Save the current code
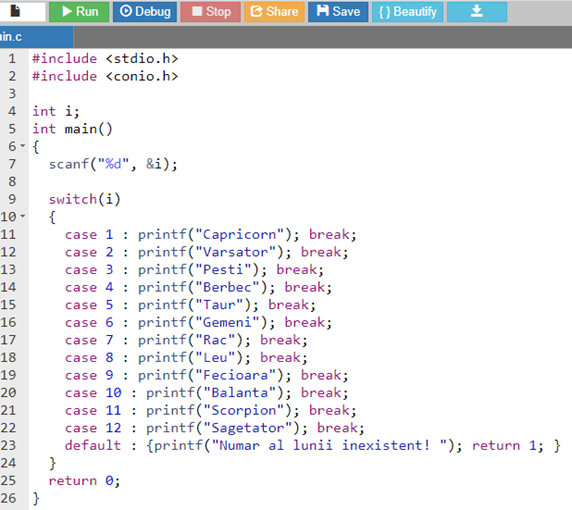Screen dimensions: 572x510 tap(338, 12)
